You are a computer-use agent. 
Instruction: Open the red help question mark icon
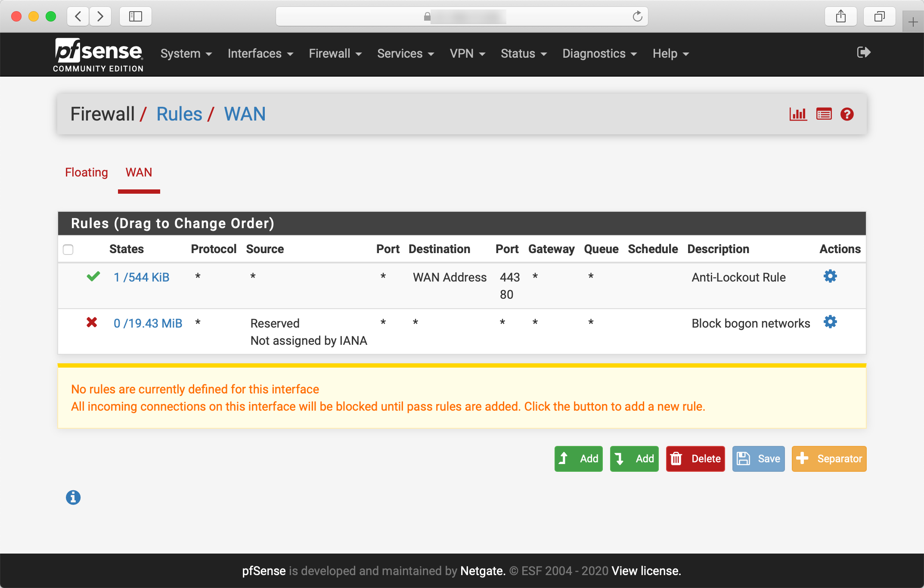click(x=847, y=114)
